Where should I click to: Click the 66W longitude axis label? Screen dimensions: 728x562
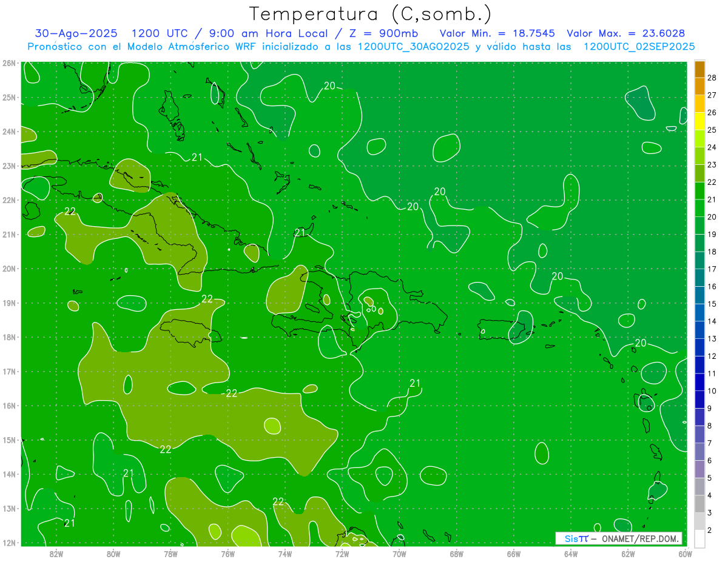(x=514, y=554)
